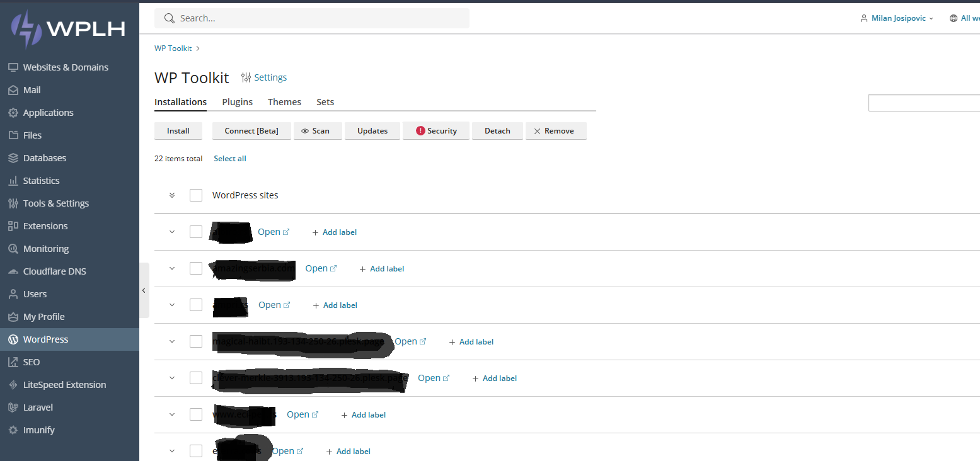
Task: Click the WPLH logo
Action: pos(69,29)
